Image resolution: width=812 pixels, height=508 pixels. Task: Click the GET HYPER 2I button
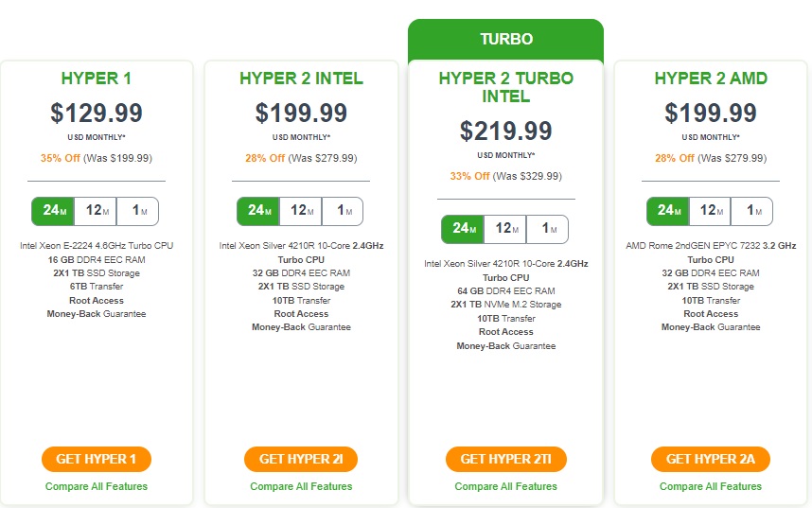pyautogui.click(x=301, y=460)
